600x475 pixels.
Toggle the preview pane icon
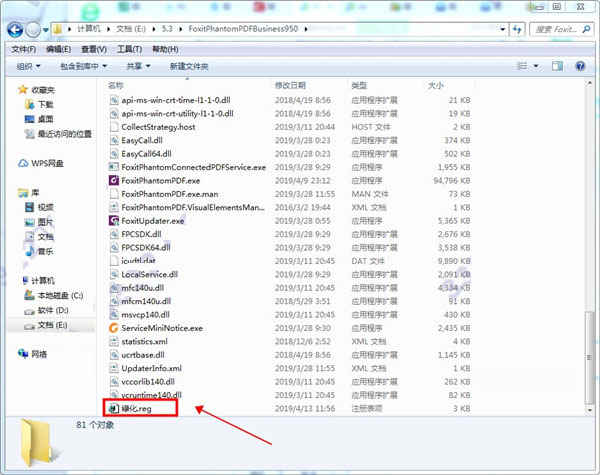(x=557, y=66)
